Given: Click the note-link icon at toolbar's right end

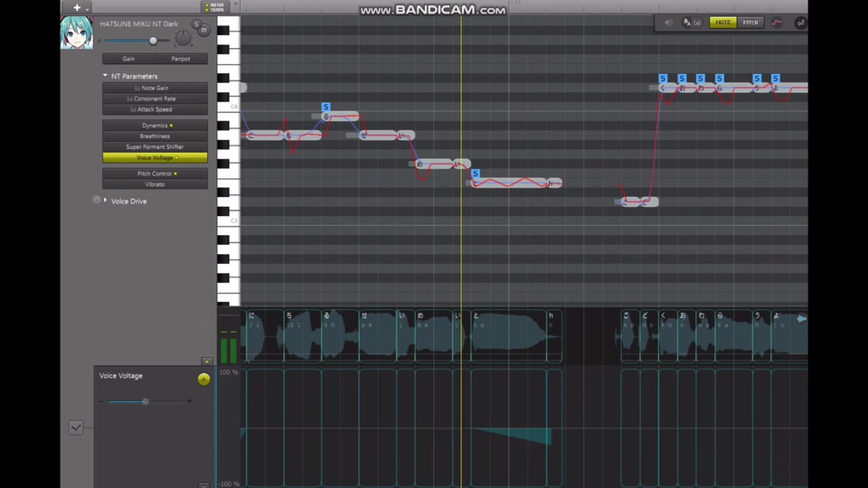Looking at the screenshot, I should [x=800, y=23].
